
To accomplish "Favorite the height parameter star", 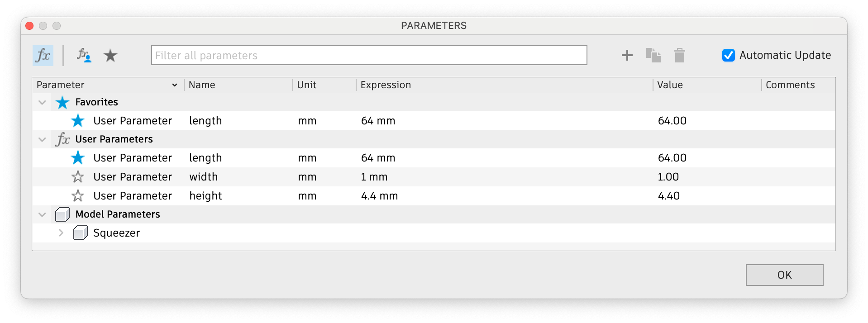I will [78, 196].
